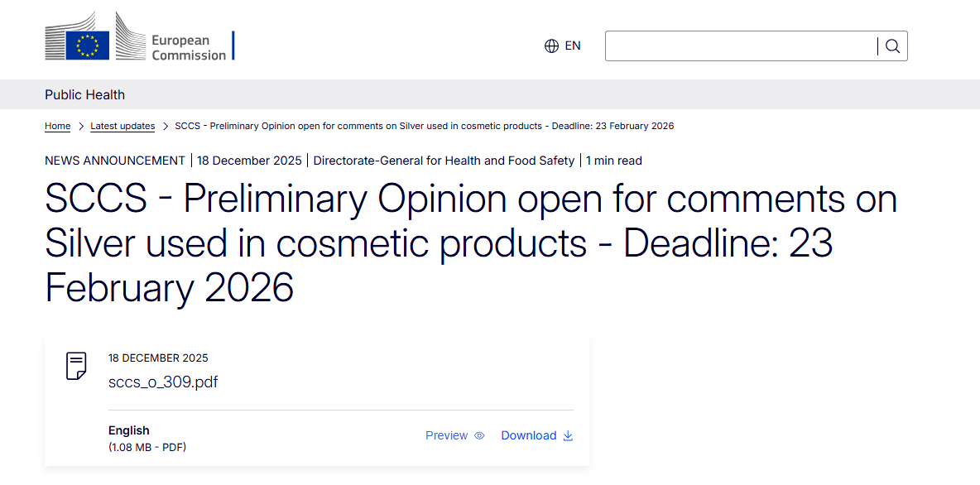Click the globe language icon
Viewport: 980px width, 485px height.
551,46
